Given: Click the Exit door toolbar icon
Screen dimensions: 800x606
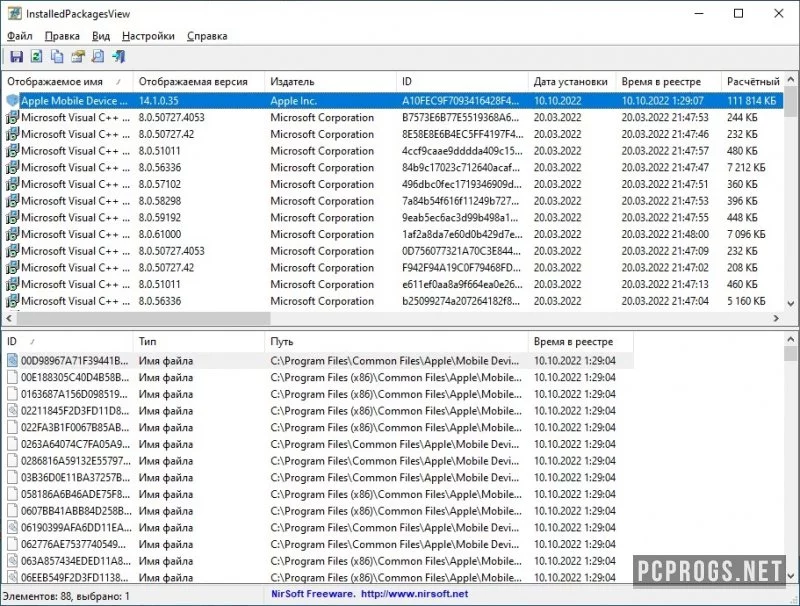Looking at the screenshot, I should point(118,57).
